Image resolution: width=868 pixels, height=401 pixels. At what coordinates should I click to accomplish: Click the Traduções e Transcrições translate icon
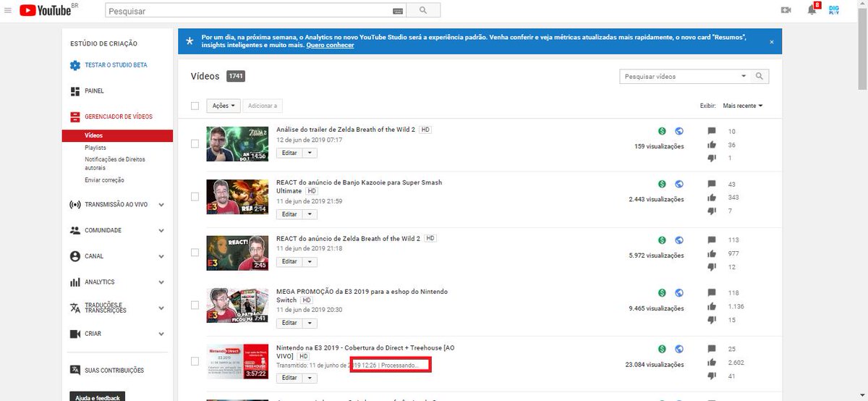tap(75, 308)
